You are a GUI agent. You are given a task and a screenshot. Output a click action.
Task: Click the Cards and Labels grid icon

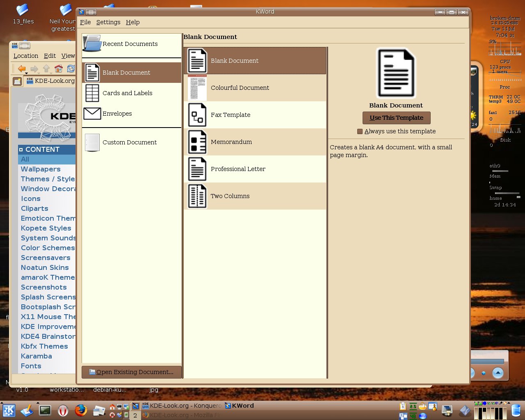pyautogui.click(x=92, y=93)
